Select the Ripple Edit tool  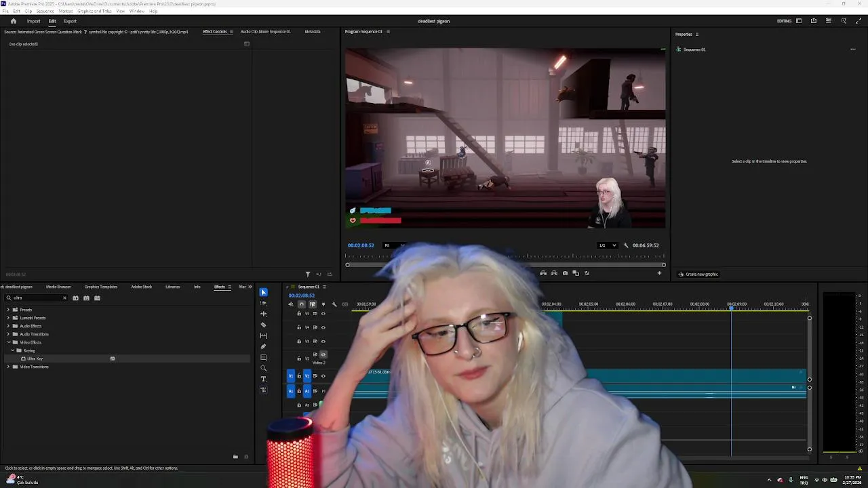263,314
